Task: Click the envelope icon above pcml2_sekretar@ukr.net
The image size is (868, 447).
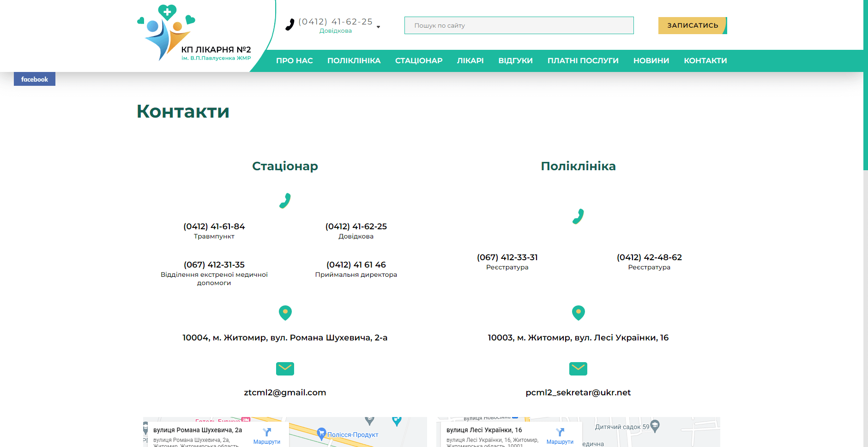Action: [578, 369]
